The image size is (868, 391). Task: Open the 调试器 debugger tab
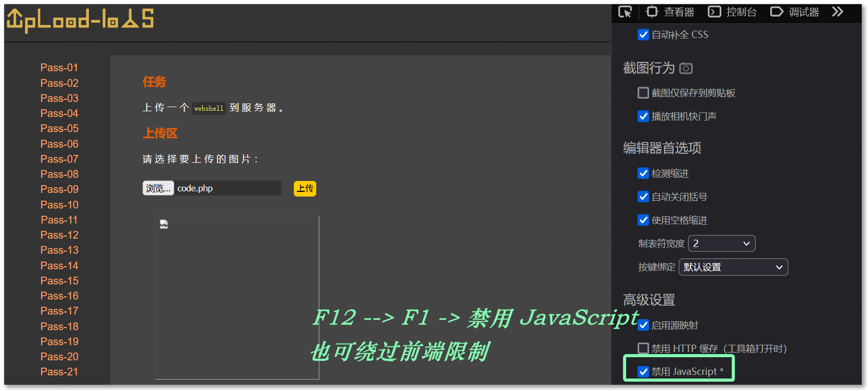(795, 12)
